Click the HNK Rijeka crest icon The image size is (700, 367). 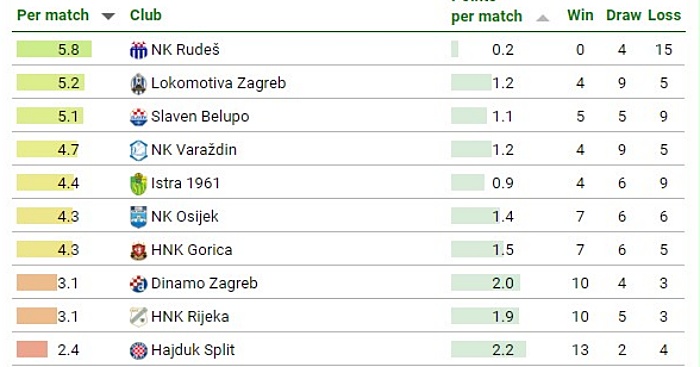tap(138, 317)
